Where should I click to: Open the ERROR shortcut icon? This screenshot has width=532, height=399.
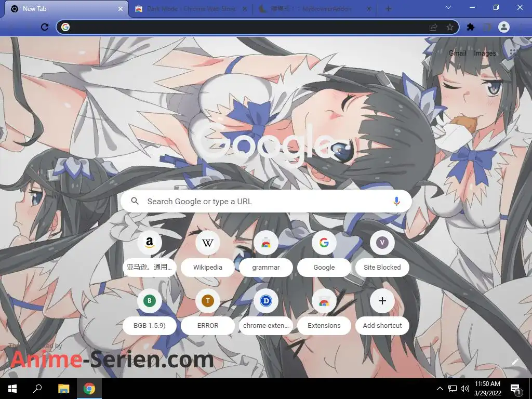208,301
